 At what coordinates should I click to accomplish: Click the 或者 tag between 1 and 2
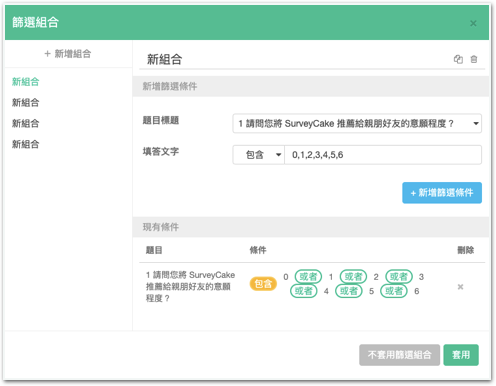click(x=353, y=277)
